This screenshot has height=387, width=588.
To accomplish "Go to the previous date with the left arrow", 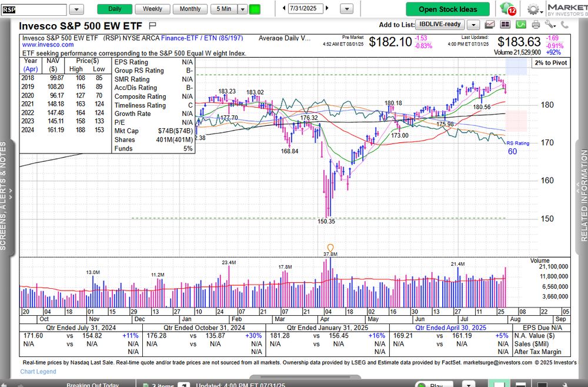I will 284,8.
